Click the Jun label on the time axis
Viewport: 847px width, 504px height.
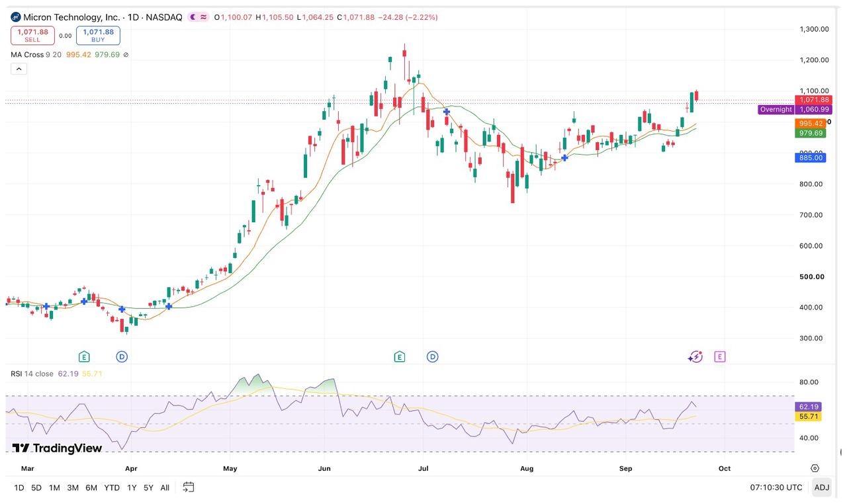click(x=324, y=468)
